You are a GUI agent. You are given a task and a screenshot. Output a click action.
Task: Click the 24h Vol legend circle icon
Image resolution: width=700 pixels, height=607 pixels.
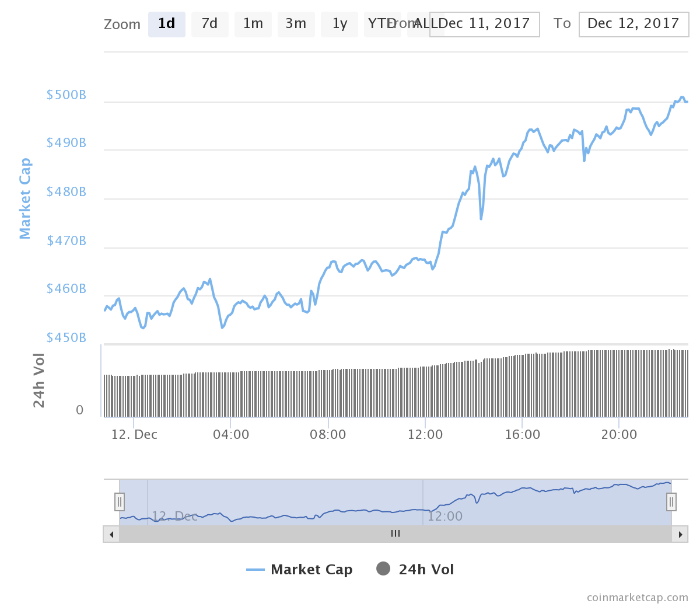tap(383, 568)
